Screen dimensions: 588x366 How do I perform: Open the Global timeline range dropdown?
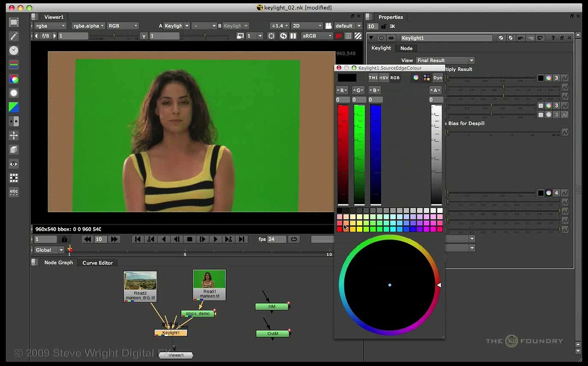[x=49, y=250]
